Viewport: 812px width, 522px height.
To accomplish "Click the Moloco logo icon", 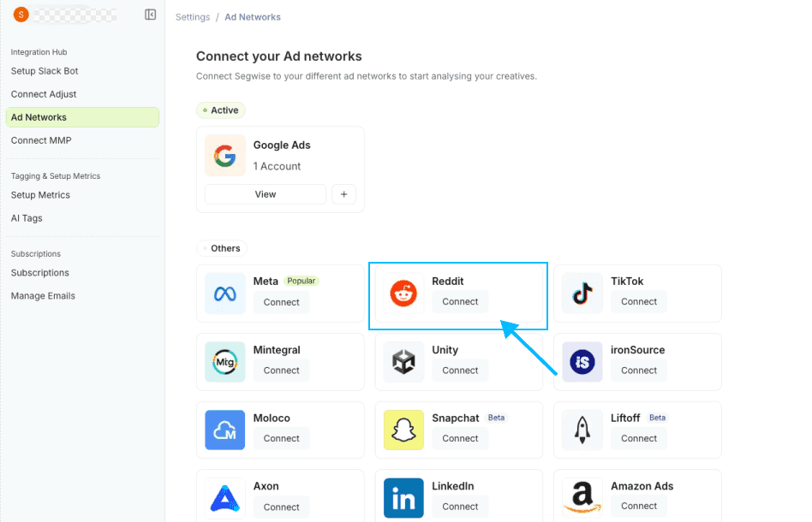I will point(224,430).
